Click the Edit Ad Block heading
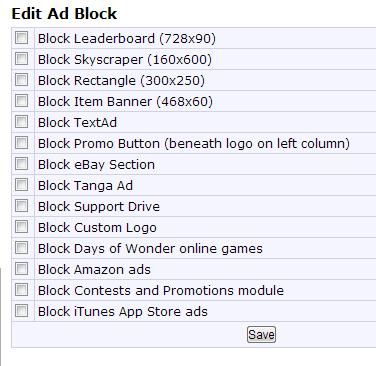Viewport: 376px width, 366px height. pos(64,14)
